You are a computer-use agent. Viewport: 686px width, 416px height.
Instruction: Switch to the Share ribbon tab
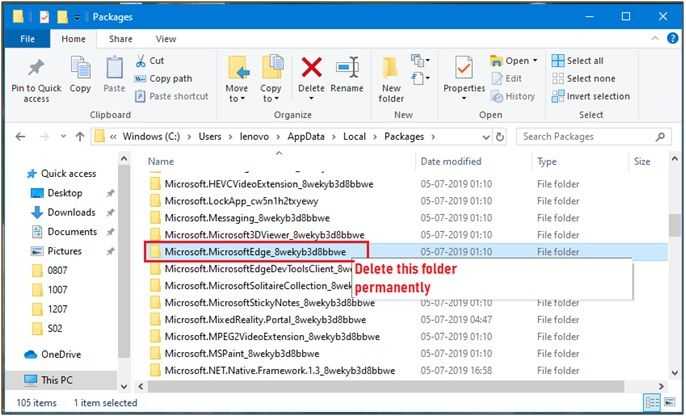[121, 39]
